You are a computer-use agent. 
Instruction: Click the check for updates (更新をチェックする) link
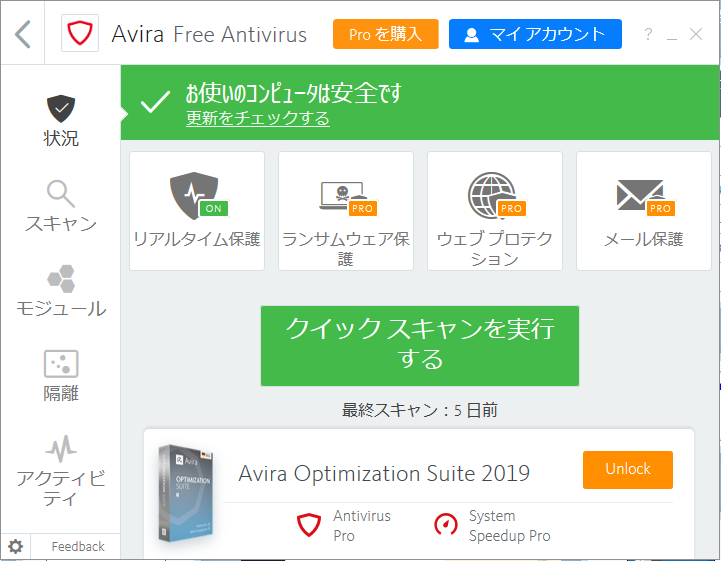(258, 118)
